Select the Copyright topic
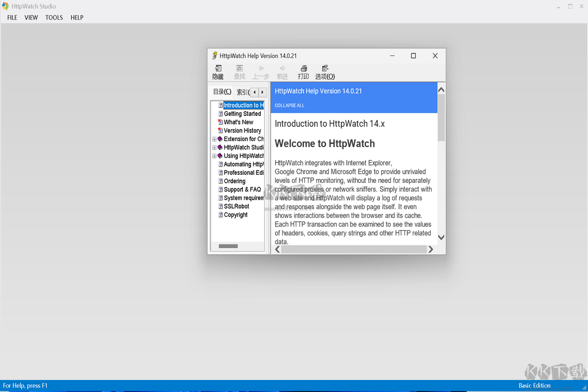The image size is (588, 392). pos(236,215)
